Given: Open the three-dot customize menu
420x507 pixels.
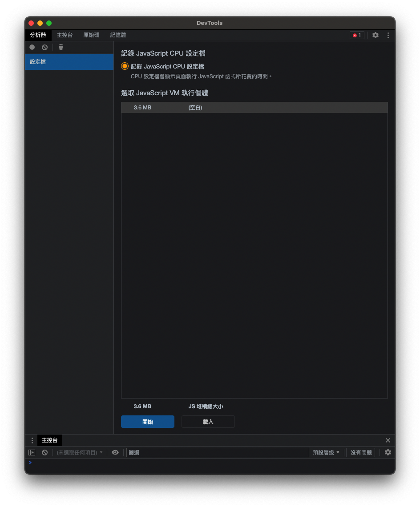Looking at the screenshot, I should pyautogui.click(x=388, y=35).
